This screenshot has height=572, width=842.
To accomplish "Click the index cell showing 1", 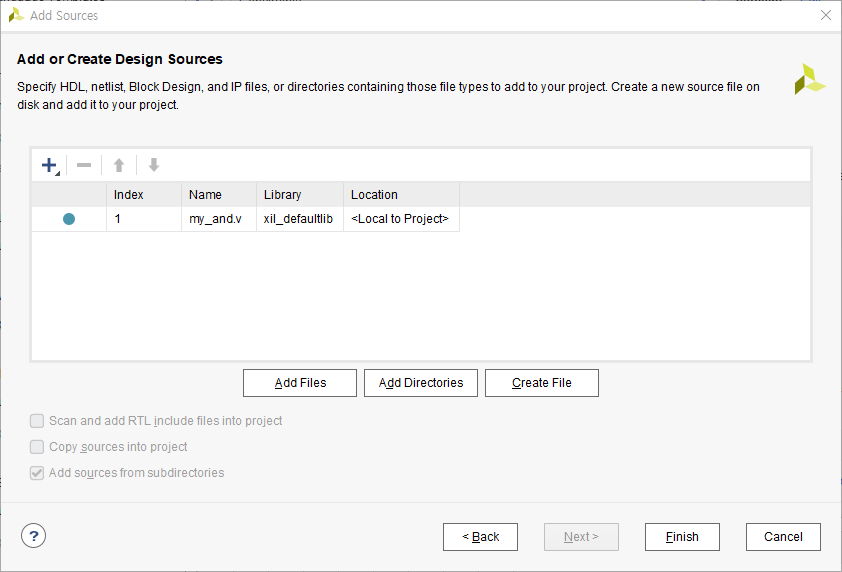I will [x=144, y=219].
